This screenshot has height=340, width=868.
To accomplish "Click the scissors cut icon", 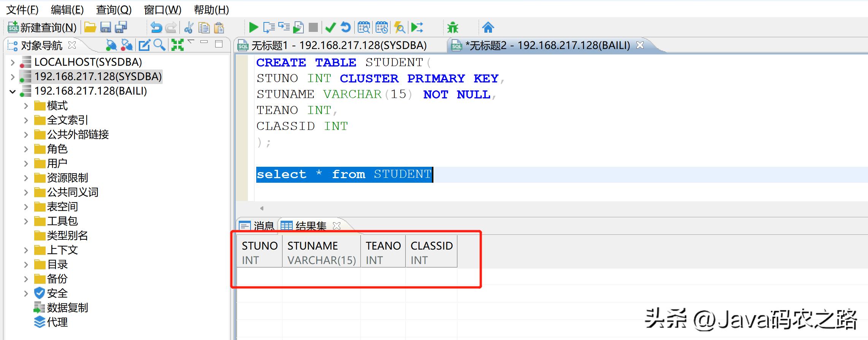I will point(189,27).
